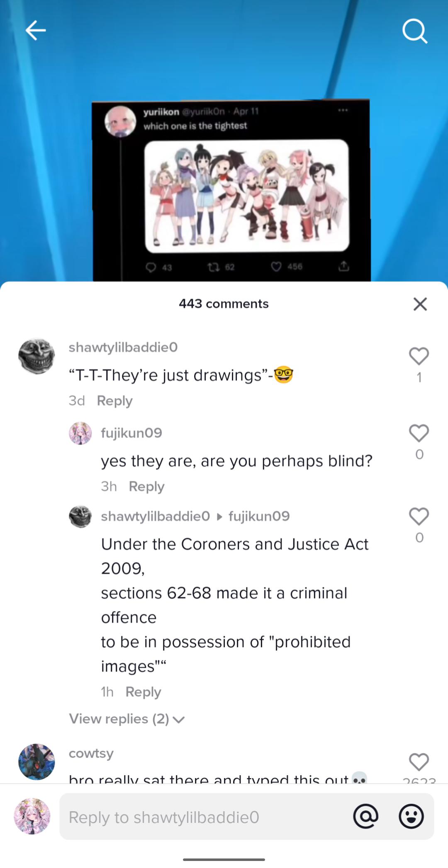Viewport: 448px width, 868px height.
Task: Reply to fujikun09's blind comment
Action: (146, 487)
